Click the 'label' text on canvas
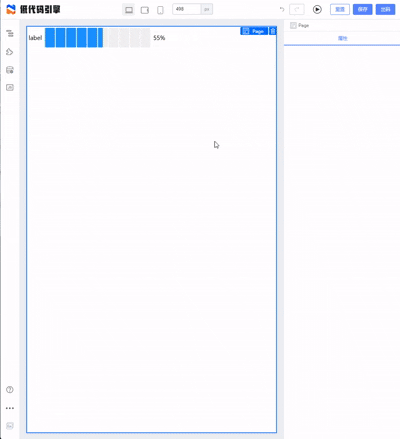 pos(35,38)
